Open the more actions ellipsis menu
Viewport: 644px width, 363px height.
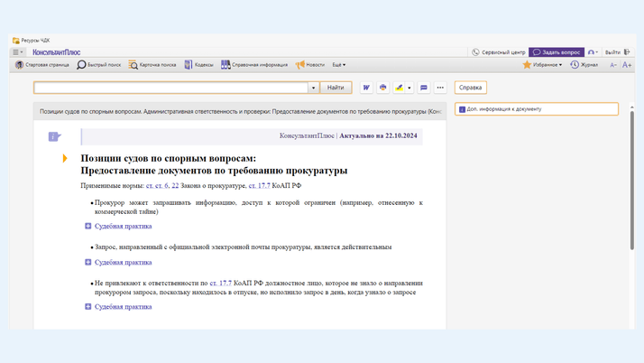tap(440, 88)
